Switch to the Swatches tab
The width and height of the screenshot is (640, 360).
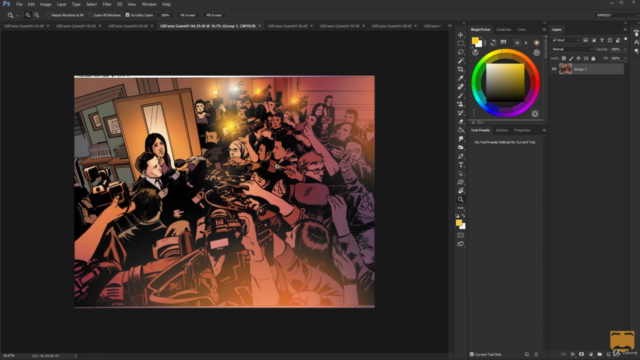(504, 29)
